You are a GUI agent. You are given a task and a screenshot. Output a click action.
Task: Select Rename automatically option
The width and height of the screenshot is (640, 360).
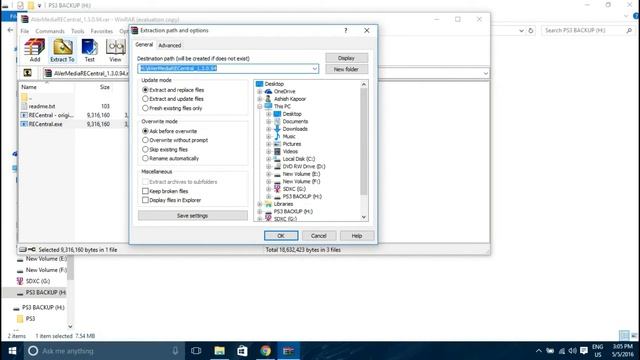tap(145, 158)
